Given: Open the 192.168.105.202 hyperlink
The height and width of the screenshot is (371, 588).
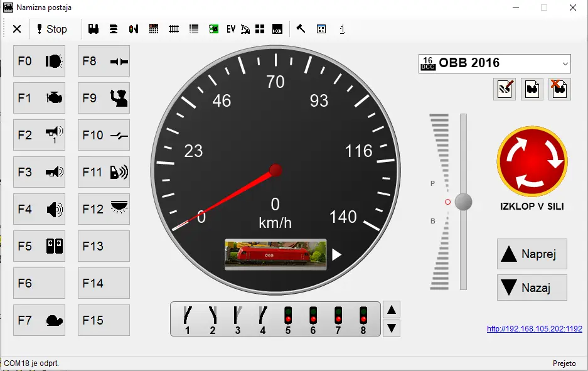Looking at the screenshot, I should (534, 329).
